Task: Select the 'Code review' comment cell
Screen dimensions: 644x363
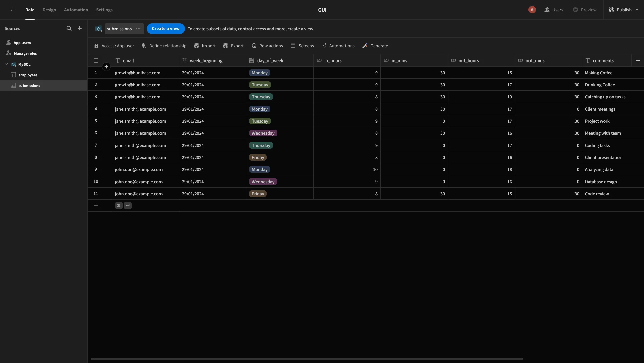Action: [613, 194]
